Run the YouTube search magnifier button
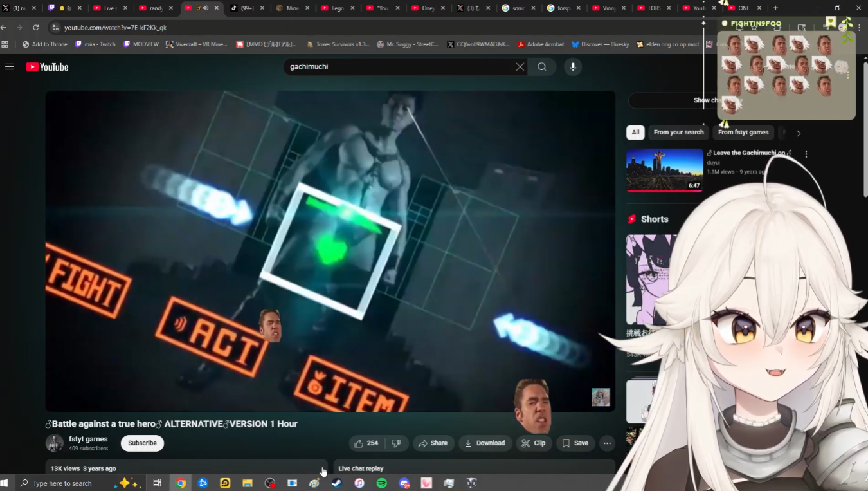The height and width of the screenshot is (491, 868). point(542,67)
